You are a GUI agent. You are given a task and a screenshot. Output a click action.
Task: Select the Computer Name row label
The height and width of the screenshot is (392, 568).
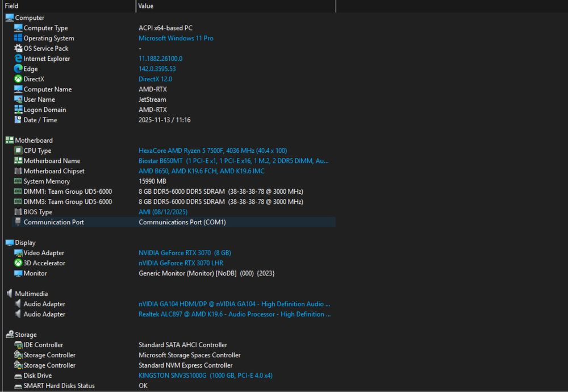(x=48, y=89)
